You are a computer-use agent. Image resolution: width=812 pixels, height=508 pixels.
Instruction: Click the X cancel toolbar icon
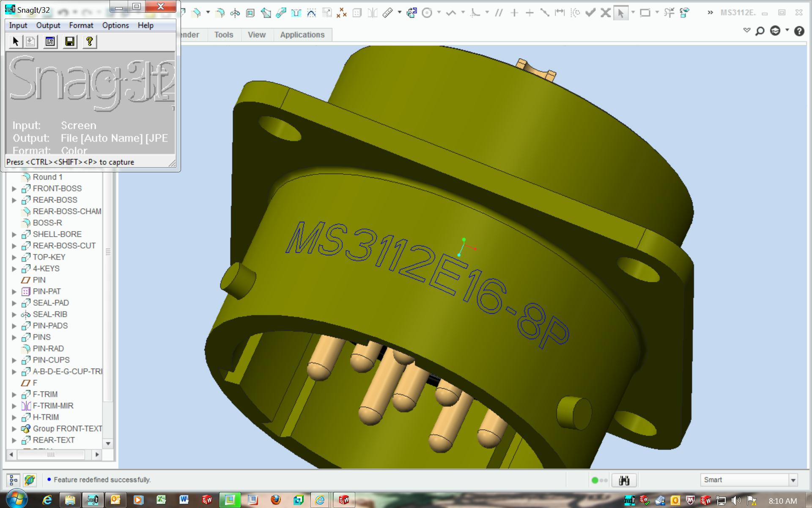606,13
